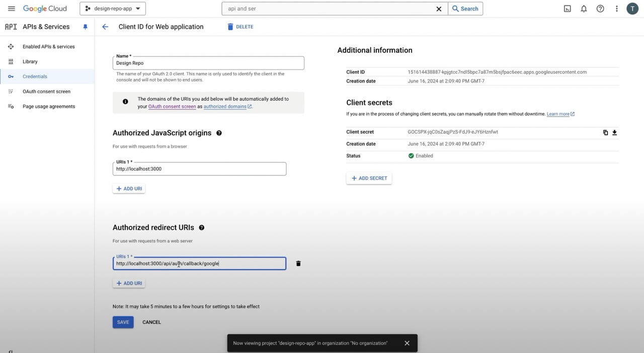This screenshot has height=353, width=644.
Task: Open the main navigation hamburger menu
Action: 11,8
